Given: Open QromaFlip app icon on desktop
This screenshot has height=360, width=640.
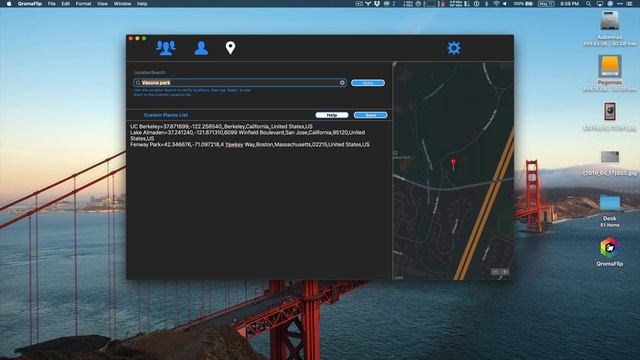Looking at the screenshot, I should point(609,248).
